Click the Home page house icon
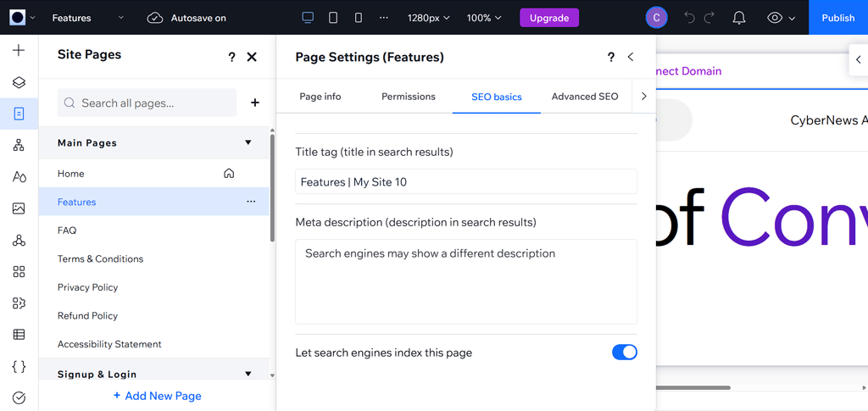868x411 pixels. click(229, 174)
